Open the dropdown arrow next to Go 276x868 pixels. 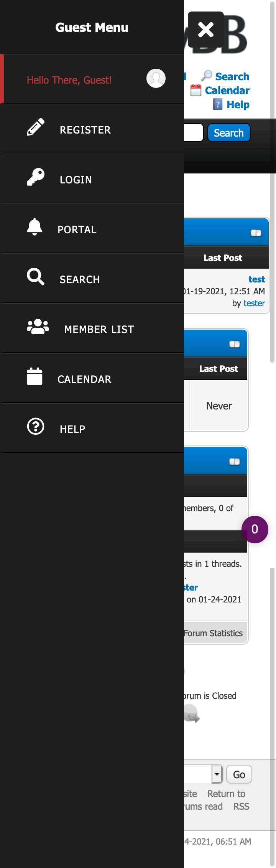pyautogui.click(x=217, y=774)
